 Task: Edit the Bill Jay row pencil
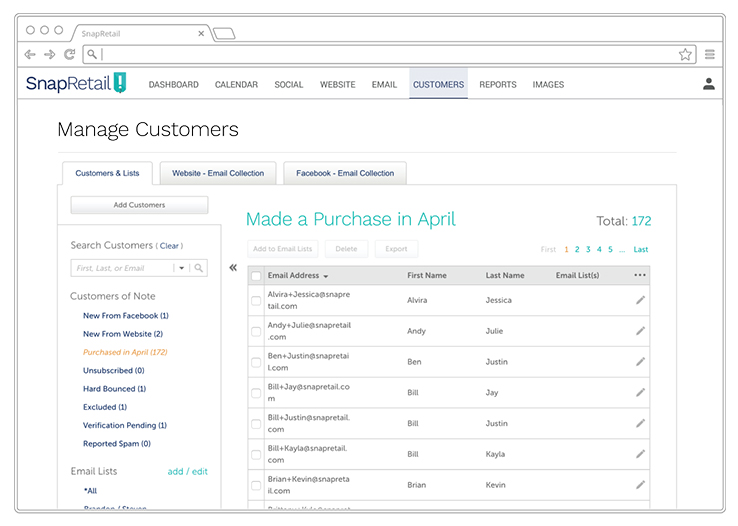pos(640,392)
